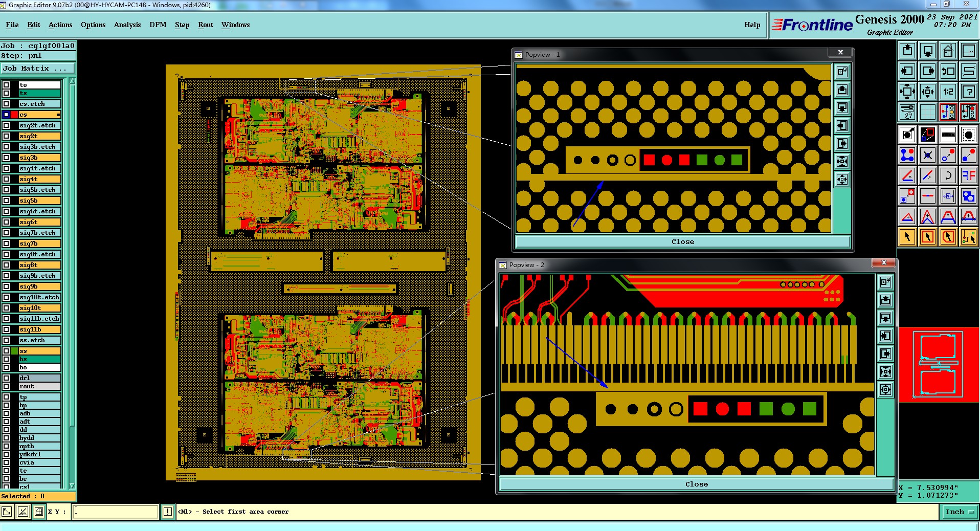The width and height of the screenshot is (980, 531).
Task: Click the Home view house icon
Action: [x=948, y=51]
